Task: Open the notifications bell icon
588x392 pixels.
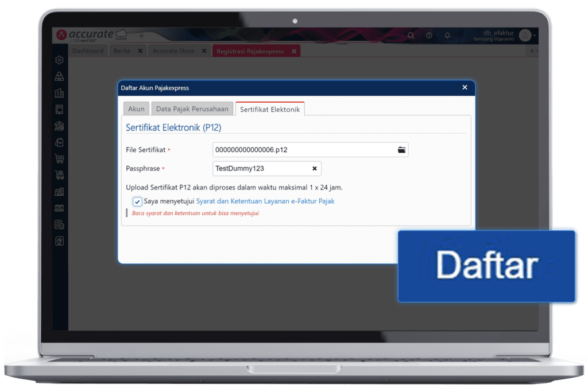Action: click(x=447, y=35)
